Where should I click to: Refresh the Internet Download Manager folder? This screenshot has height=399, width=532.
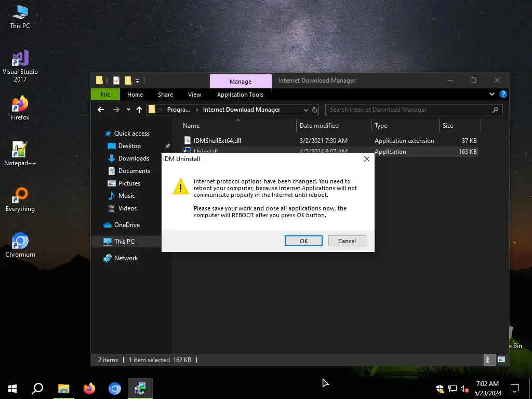(x=314, y=110)
